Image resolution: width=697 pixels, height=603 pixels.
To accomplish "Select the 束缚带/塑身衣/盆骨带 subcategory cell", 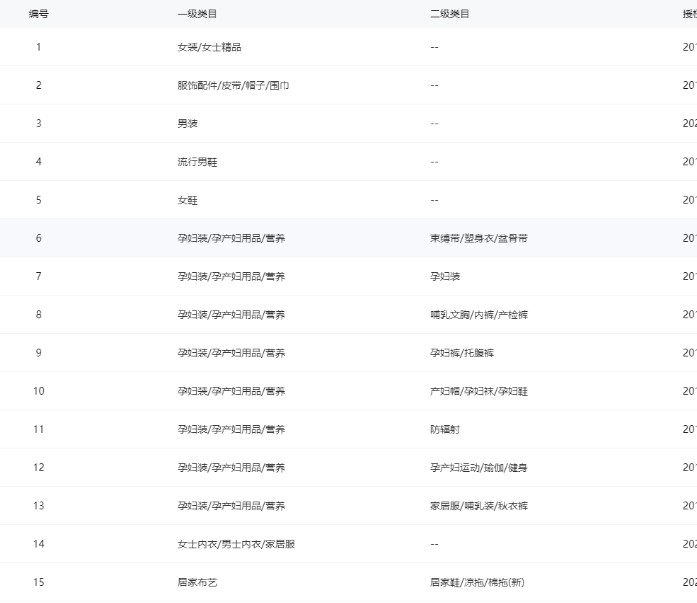I will (x=479, y=238).
